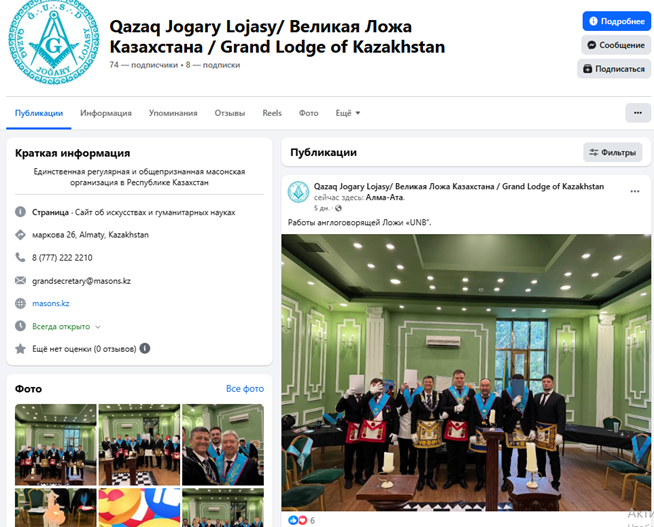Click the Подробнее button

click(x=616, y=21)
